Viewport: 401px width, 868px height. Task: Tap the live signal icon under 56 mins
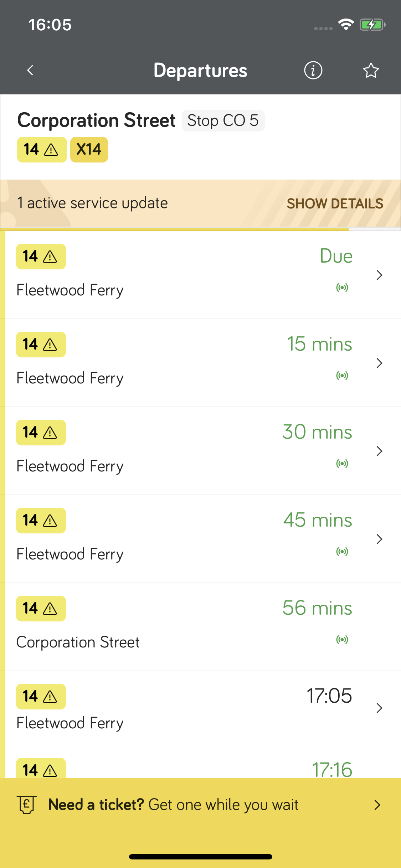click(342, 640)
